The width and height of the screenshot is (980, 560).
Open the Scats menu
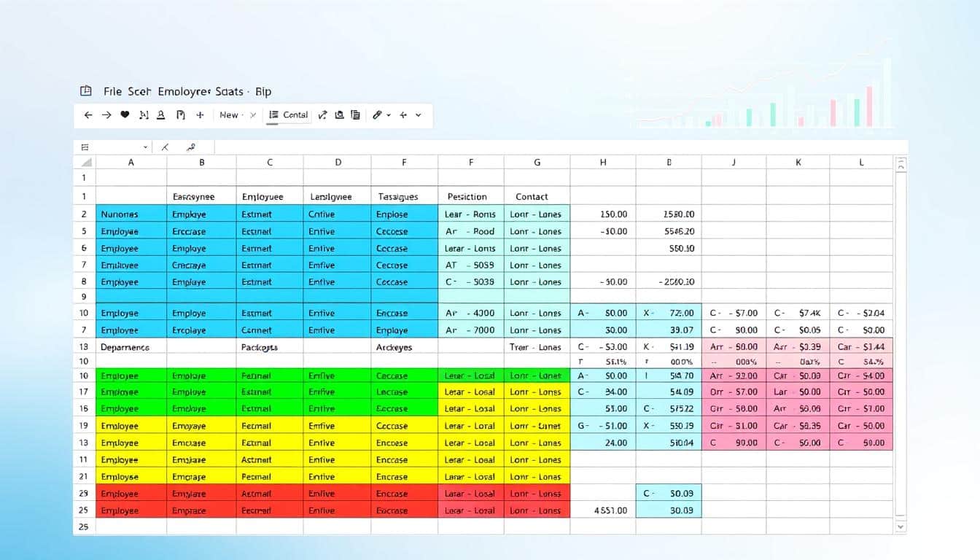(229, 92)
